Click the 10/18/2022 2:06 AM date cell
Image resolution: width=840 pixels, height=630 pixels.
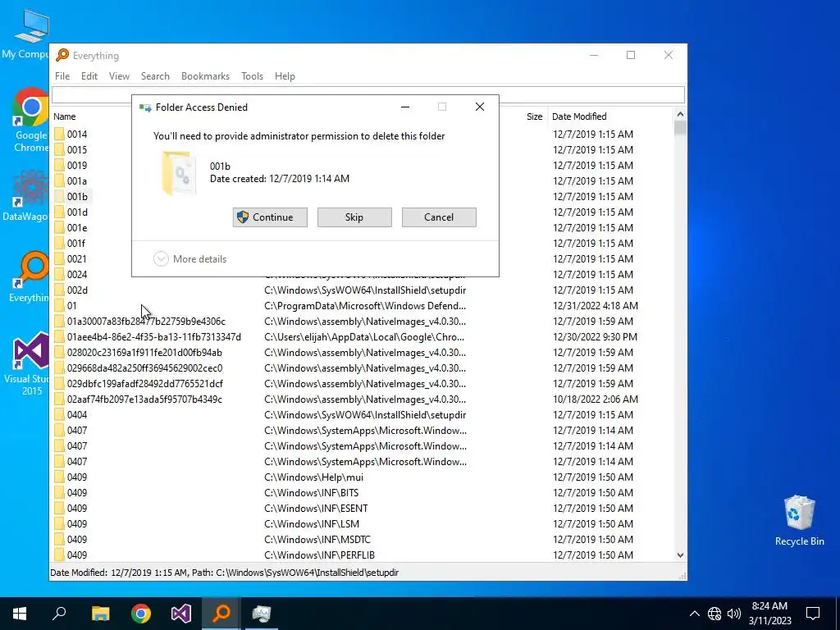click(x=596, y=399)
